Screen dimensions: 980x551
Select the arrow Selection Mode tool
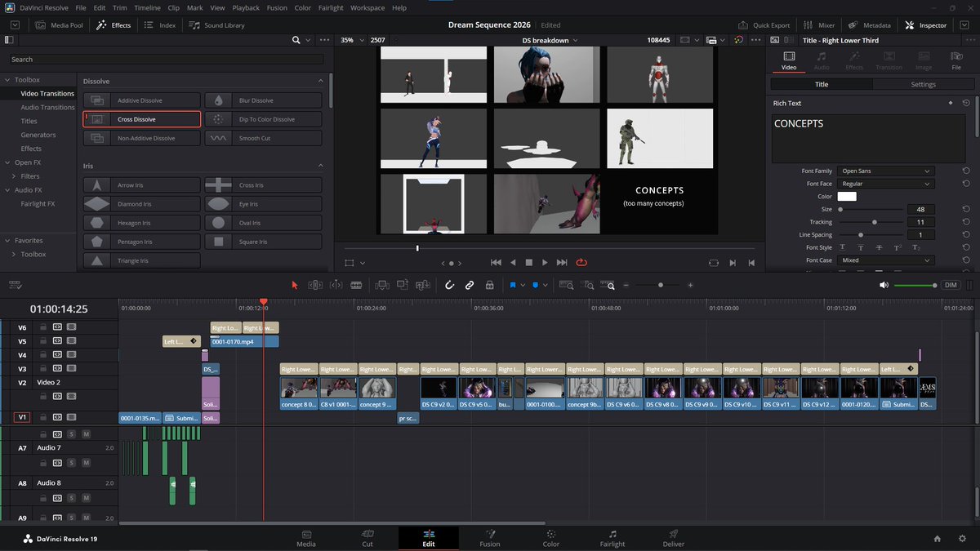(295, 285)
